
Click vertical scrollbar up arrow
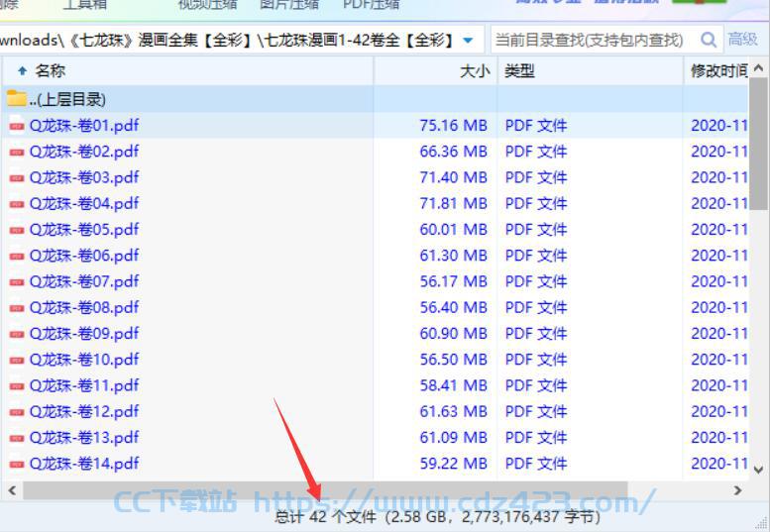pyautogui.click(x=758, y=68)
